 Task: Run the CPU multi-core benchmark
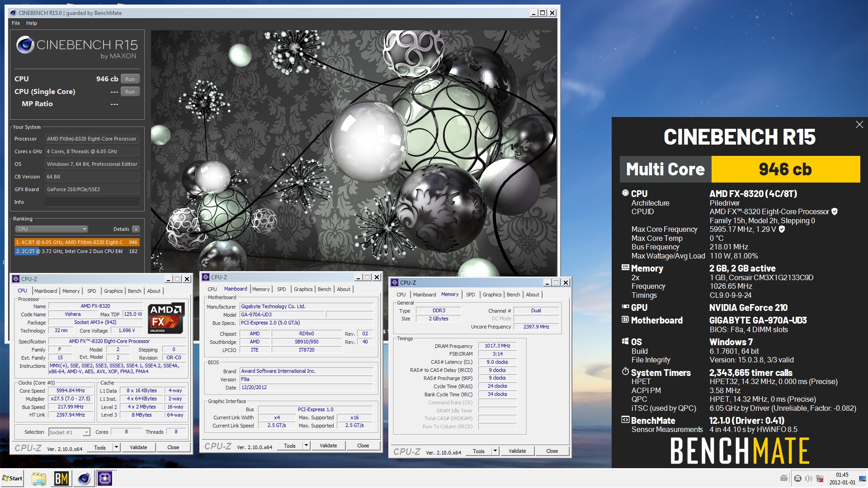[x=130, y=79]
